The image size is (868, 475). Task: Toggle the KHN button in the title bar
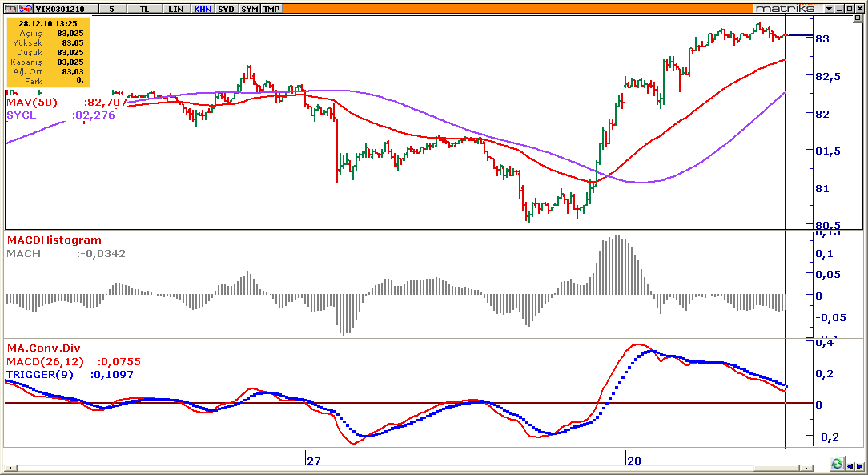pos(203,8)
